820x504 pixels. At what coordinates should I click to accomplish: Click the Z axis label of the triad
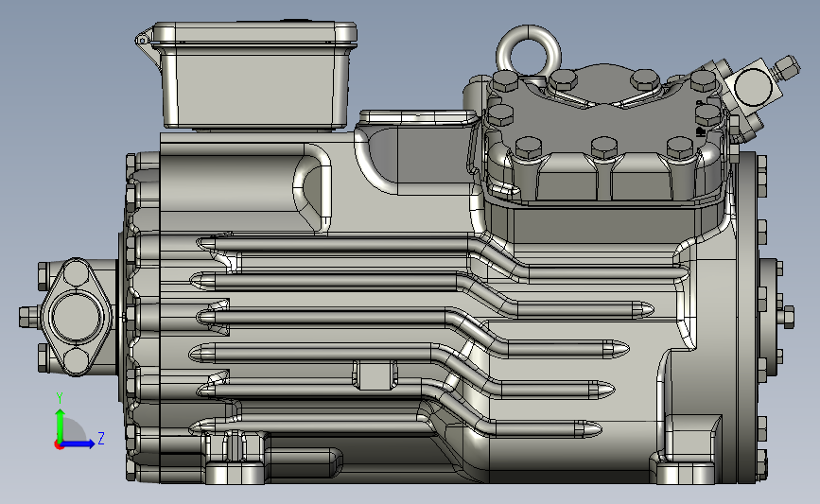101,438
